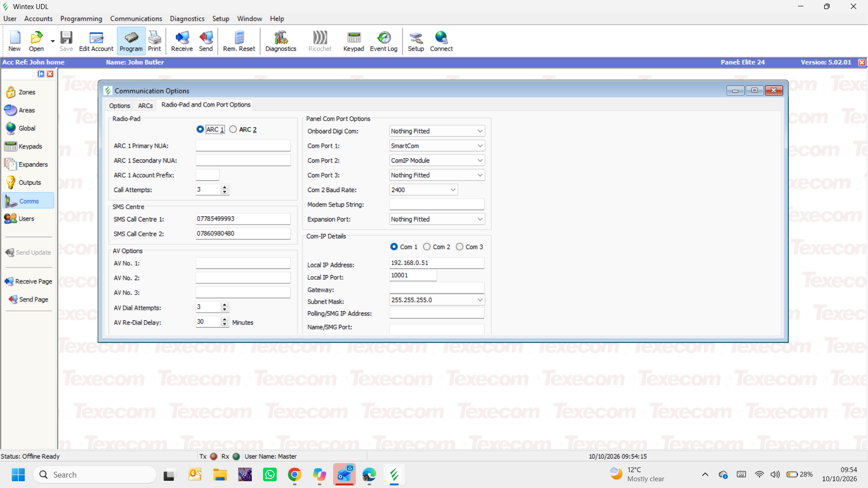Switch to the ARCs tab

pos(145,105)
